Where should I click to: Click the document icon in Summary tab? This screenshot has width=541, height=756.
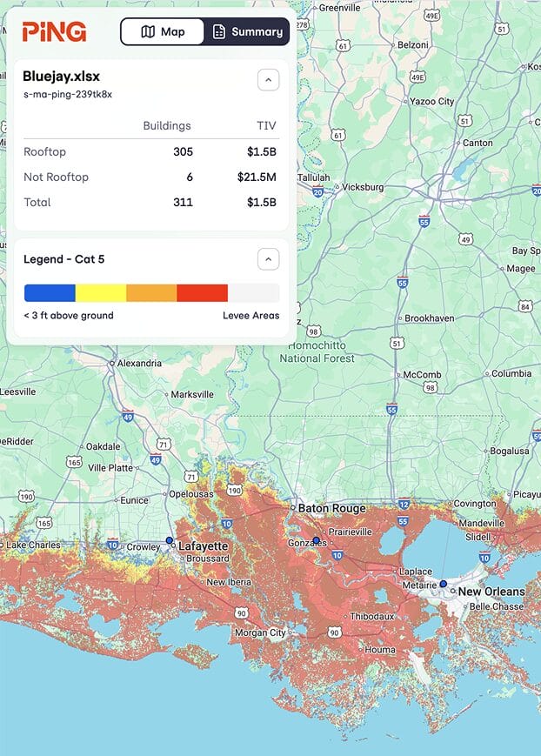coord(219,31)
